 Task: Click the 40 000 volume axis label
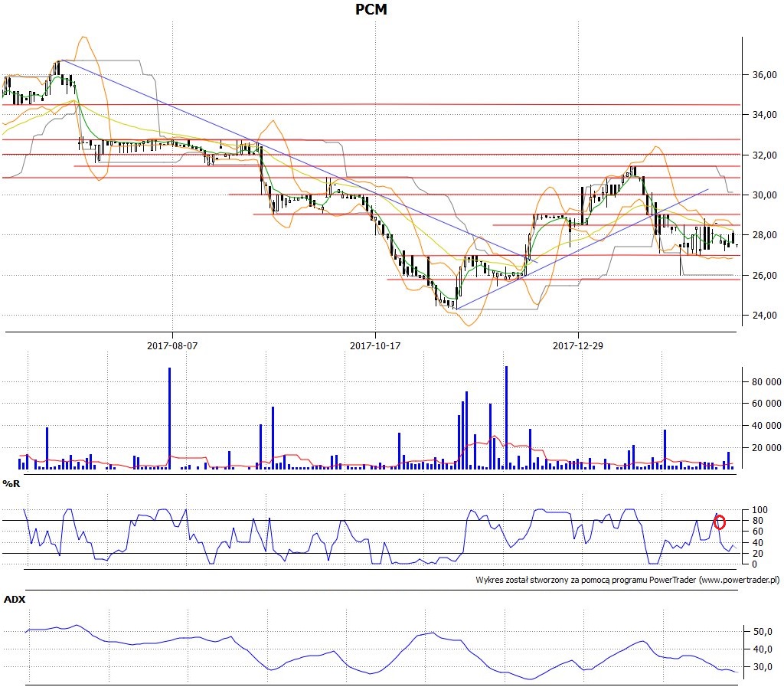point(766,425)
